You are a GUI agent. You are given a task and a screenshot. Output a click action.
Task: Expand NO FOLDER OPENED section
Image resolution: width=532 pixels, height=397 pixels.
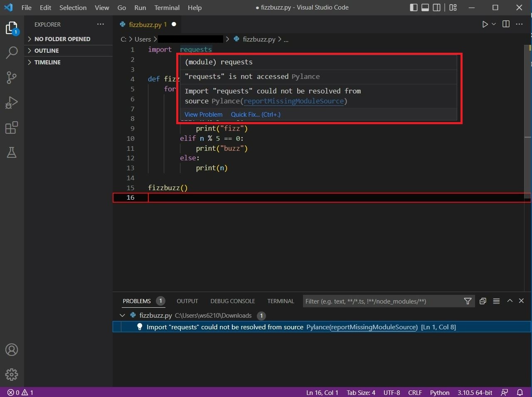(68, 39)
